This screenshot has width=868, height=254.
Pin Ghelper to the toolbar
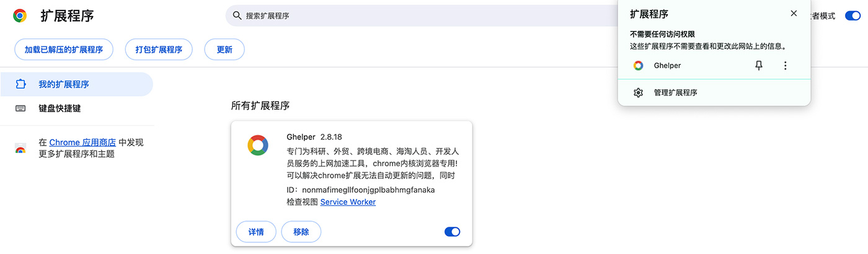point(759,66)
